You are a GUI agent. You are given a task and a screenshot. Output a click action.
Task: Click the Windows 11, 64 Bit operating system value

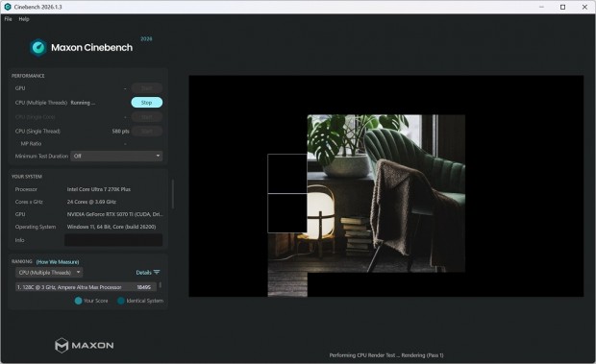[112, 227]
